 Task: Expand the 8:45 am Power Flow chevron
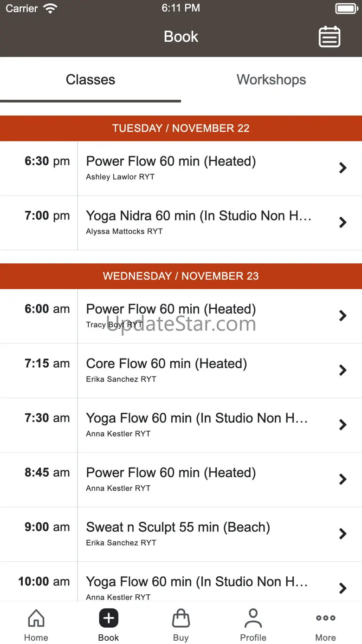343,479
